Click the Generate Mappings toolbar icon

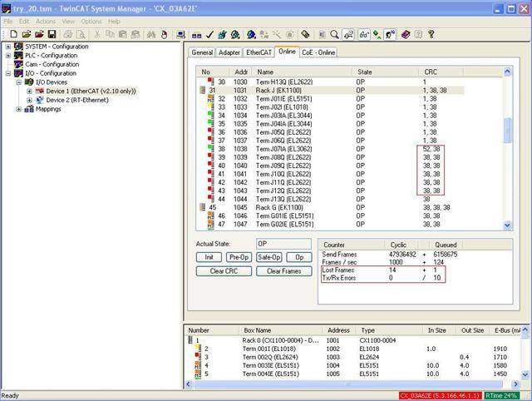197,34
